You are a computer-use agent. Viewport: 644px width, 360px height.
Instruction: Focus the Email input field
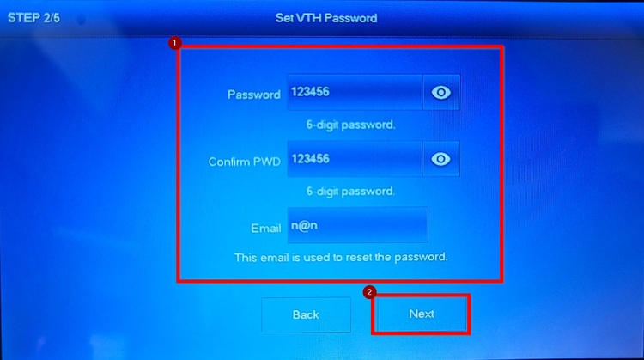(x=358, y=225)
